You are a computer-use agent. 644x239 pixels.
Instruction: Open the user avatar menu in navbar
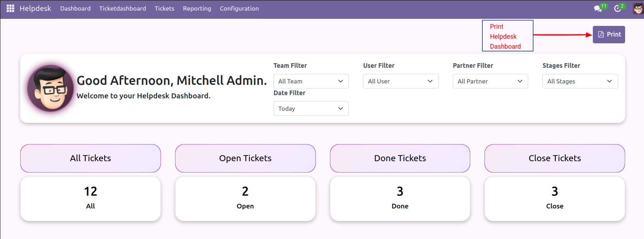pyautogui.click(x=638, y=9)
